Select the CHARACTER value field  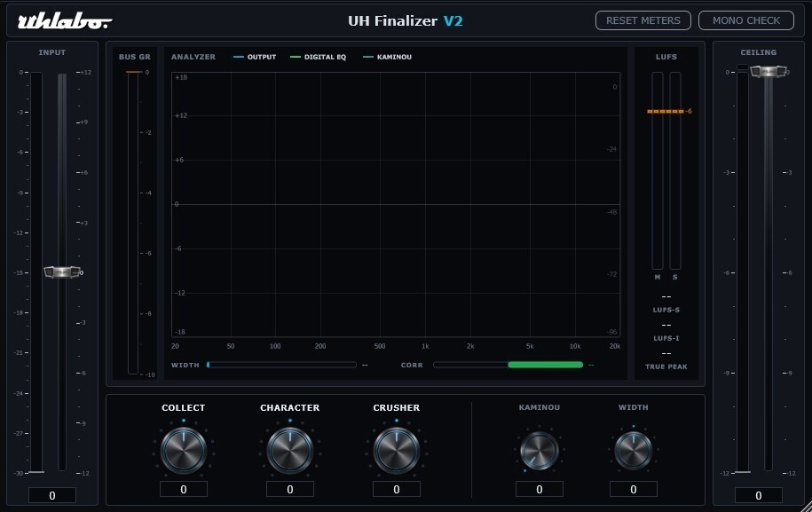[290, 489]
